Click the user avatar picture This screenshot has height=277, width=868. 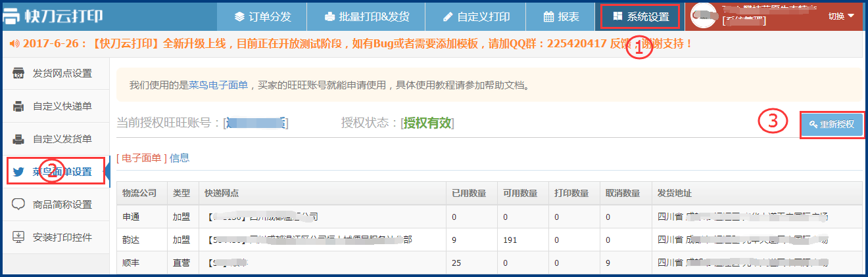[x=703, y=16]
